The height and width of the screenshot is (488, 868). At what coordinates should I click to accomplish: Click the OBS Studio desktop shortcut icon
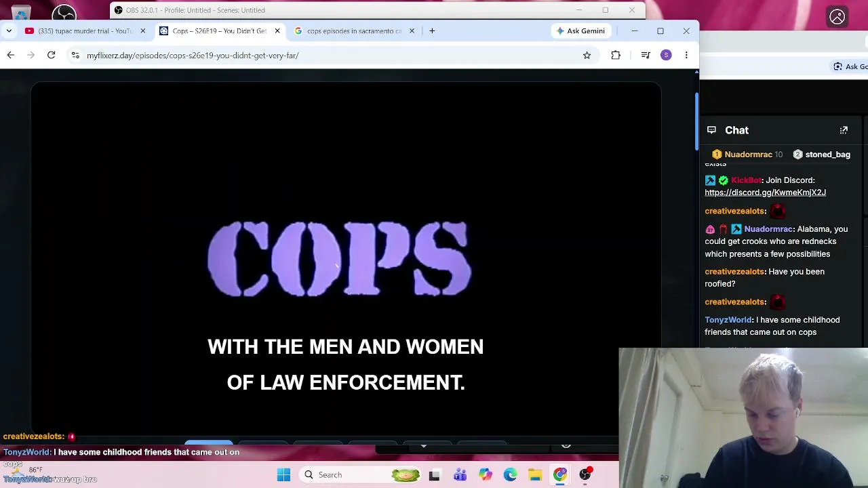coord(64,12)
